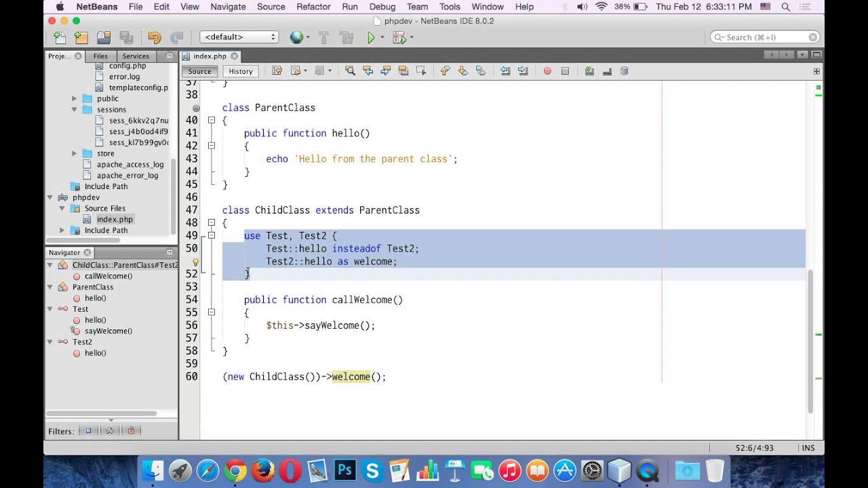Click the New Project toolbar icon
Screen dimensions: 868x488
pos(81,38)
